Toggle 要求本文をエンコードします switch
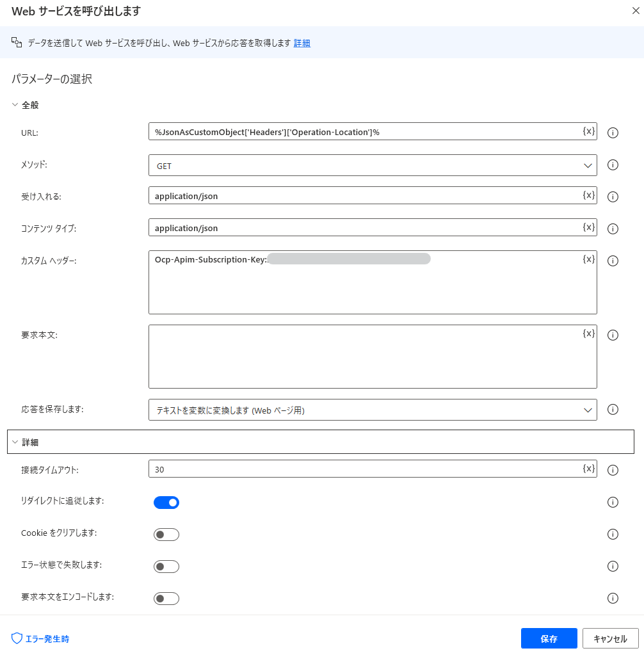The width and height of the screenshot is (644, 653). (x=166, y=599)
